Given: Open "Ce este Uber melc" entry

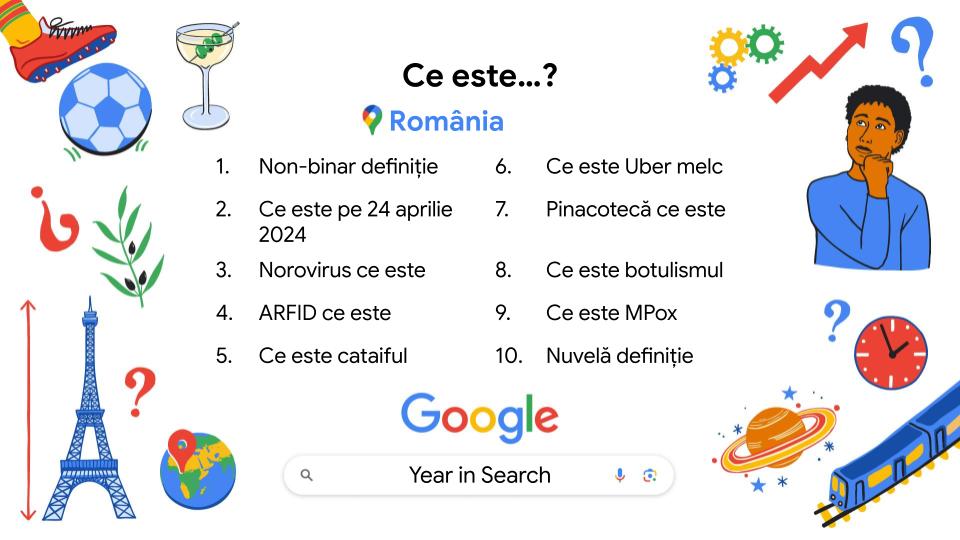Looking at the screenshot, I should tap(634, 166).
